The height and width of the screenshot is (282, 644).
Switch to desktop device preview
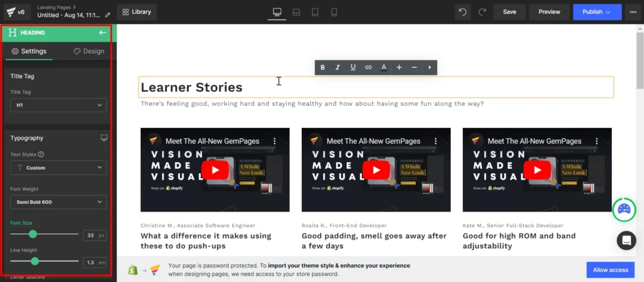pyautogui.click(x=277, y=12)
